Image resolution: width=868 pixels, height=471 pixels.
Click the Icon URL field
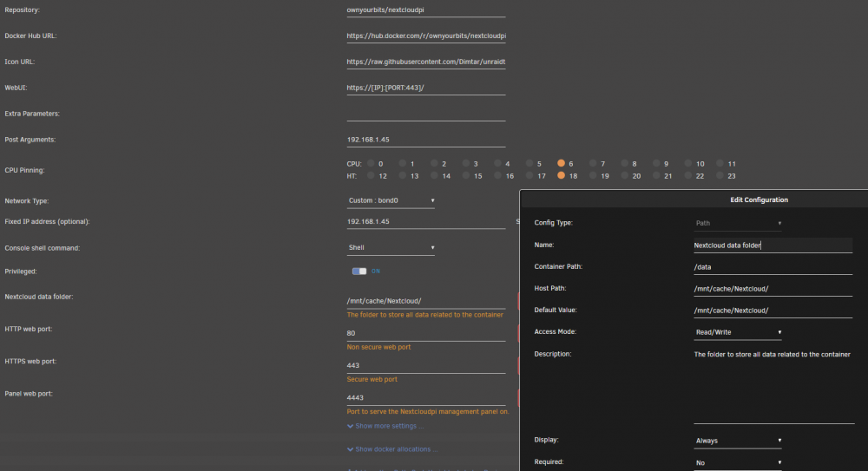426,62
